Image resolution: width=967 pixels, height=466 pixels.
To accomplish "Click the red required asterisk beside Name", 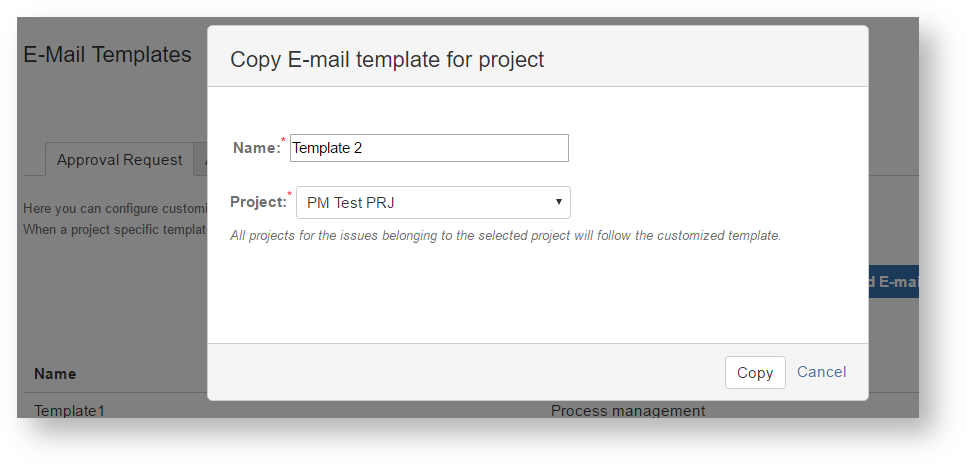I will [x=284, y=141].
